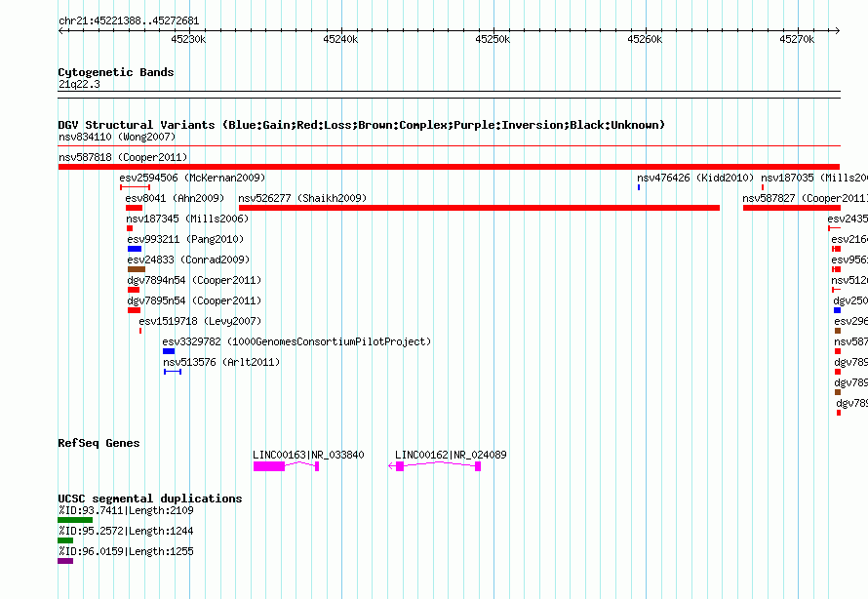Select the red bar under esv8041
This screenshot has width=868, height=599.
tap(134, 208)
